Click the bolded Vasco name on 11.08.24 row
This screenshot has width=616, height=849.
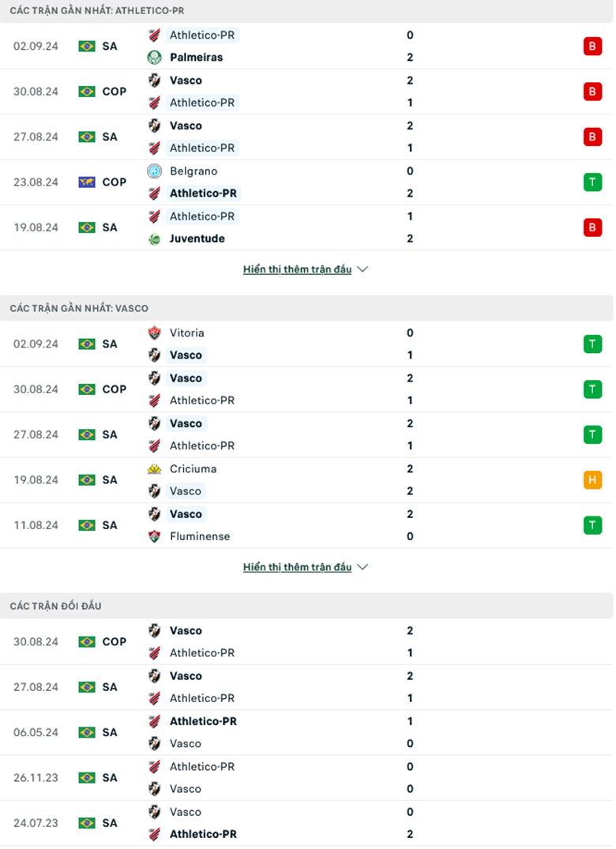pos(186,513)
